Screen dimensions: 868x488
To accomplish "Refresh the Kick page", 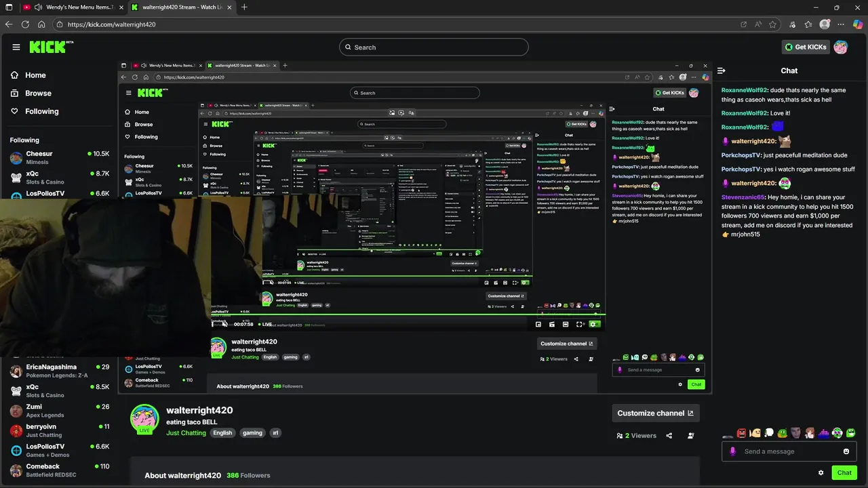I will click(25, 24).
